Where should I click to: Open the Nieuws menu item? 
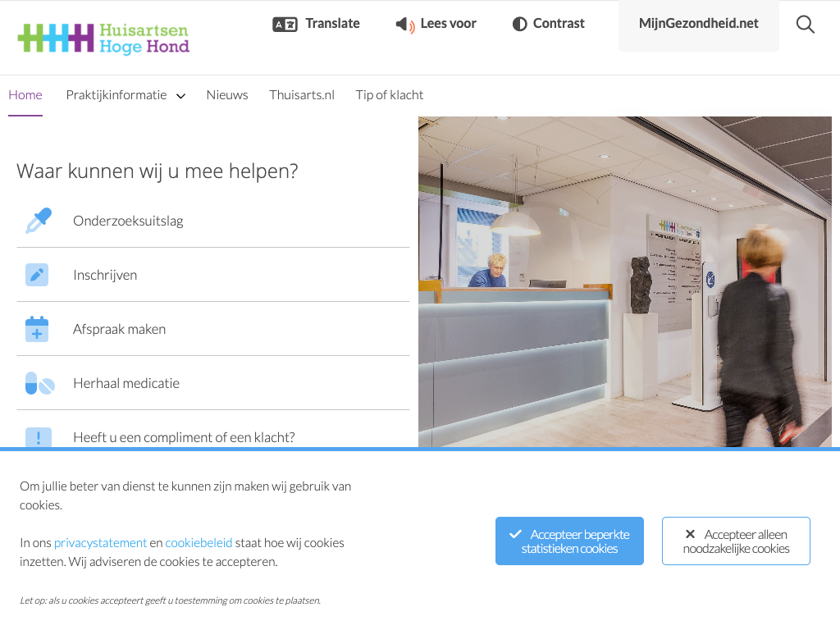tap(227, 95)
